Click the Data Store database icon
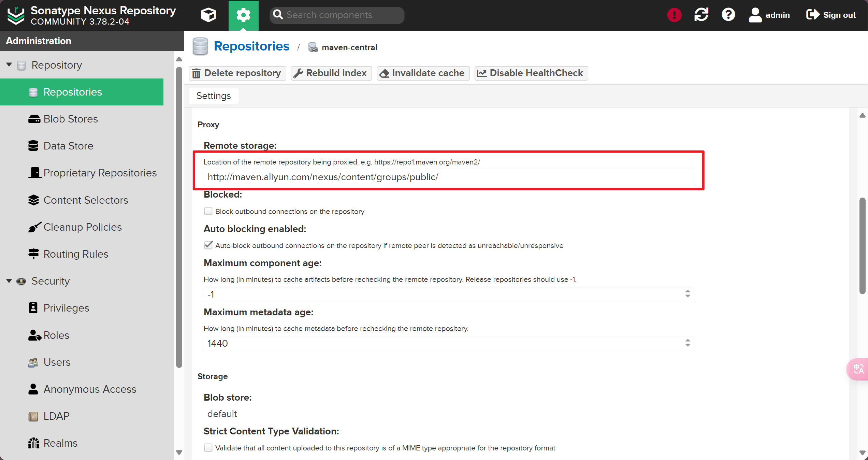Image resolution: width=868 pixels, height=460 pixels. pyautogui.click(x=33, y=146)
